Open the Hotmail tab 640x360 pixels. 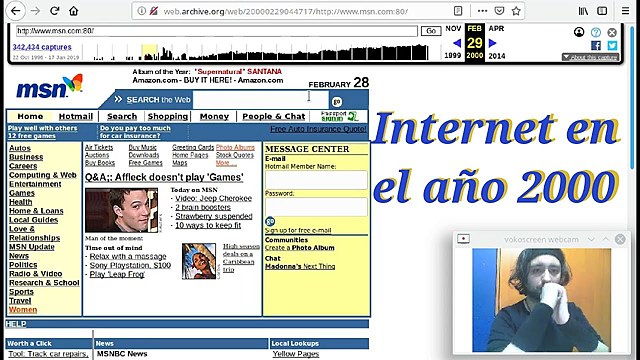pos(76,116)
